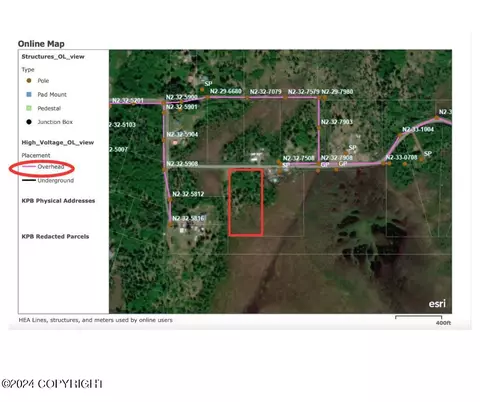Click the 'Underground' legend label
The height and width of the screenshot is (402, 480).
pos(56,180)
